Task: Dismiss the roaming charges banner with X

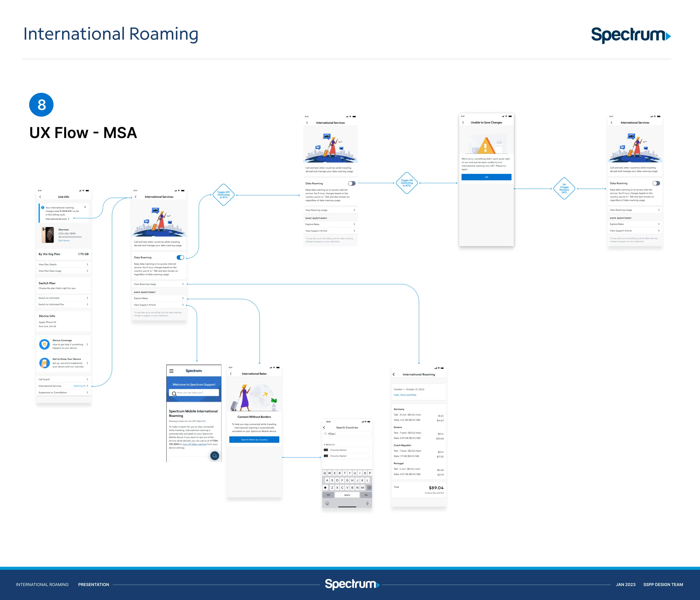Action: point(85,207)
